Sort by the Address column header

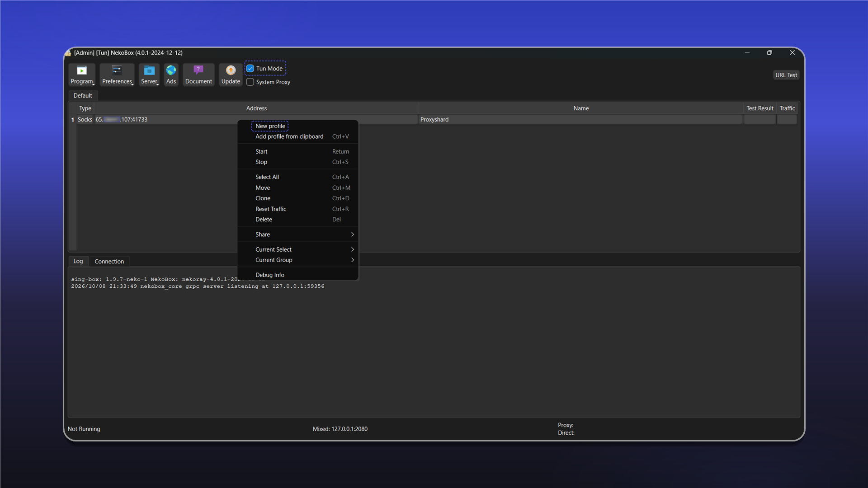pos(256,108)
